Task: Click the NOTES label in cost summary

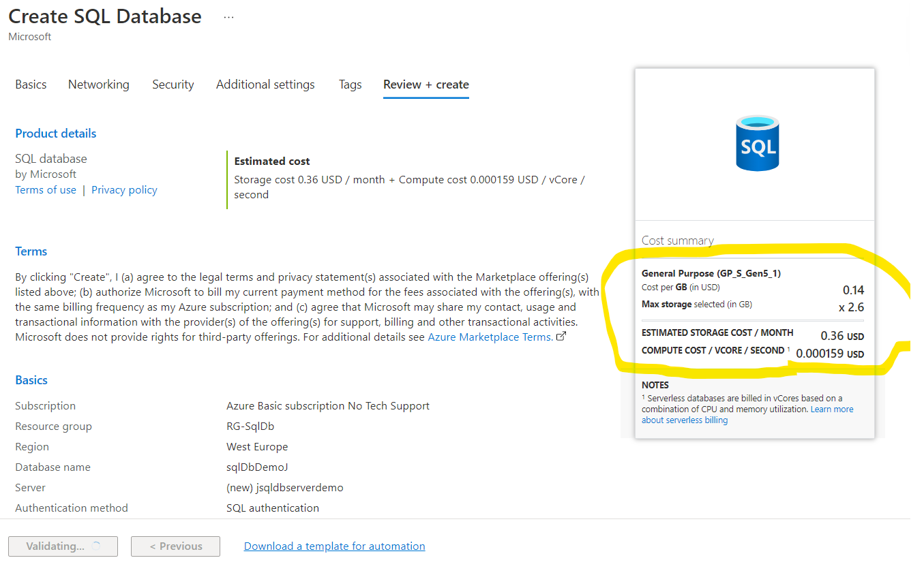Action: (655, 385)
